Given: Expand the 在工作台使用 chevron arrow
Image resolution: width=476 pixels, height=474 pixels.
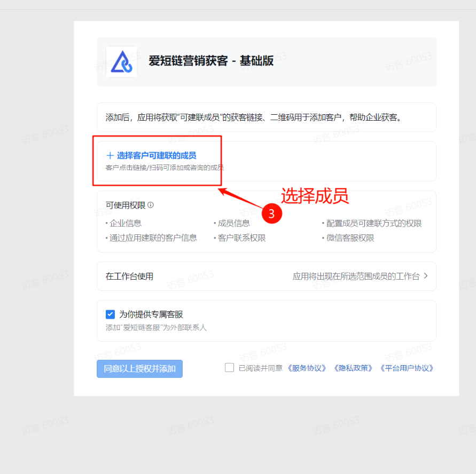Looking at the screenshot, I should point(426,275).
